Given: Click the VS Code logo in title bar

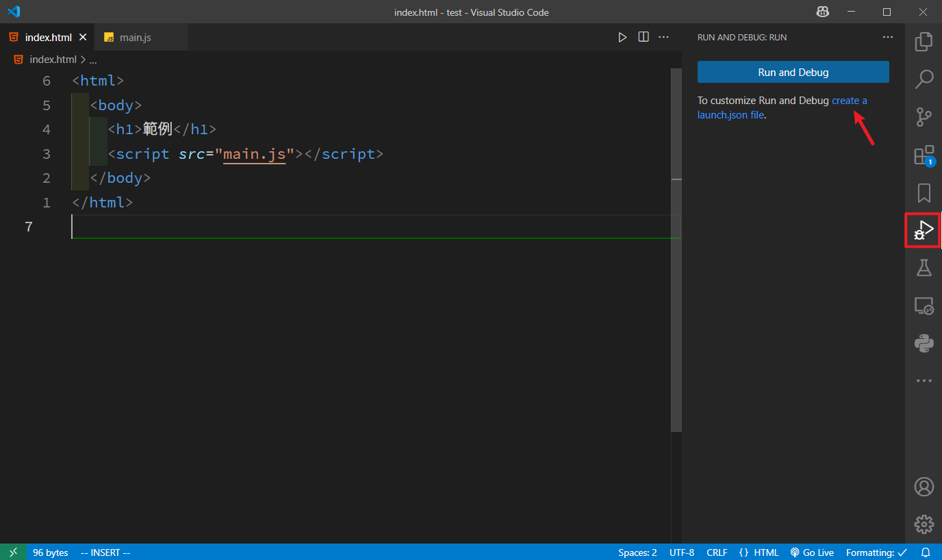Looking at the screenshot, I should point(14,12).
